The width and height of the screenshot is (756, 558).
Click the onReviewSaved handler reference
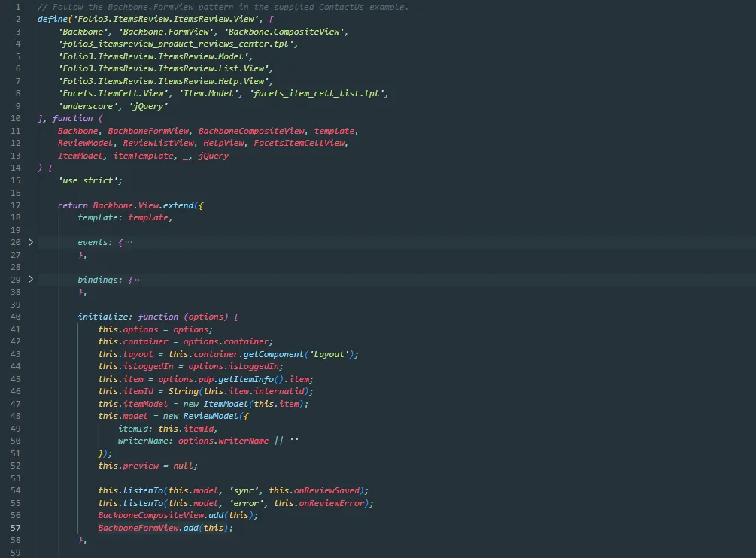(327, 490)
